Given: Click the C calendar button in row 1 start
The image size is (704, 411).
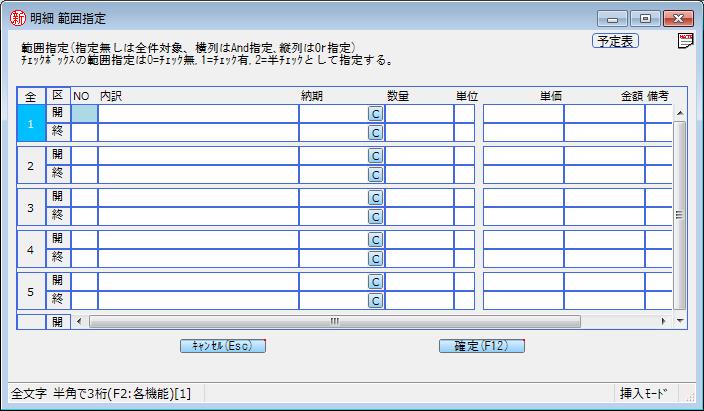Looking at the screenshot, I should 376,115.
